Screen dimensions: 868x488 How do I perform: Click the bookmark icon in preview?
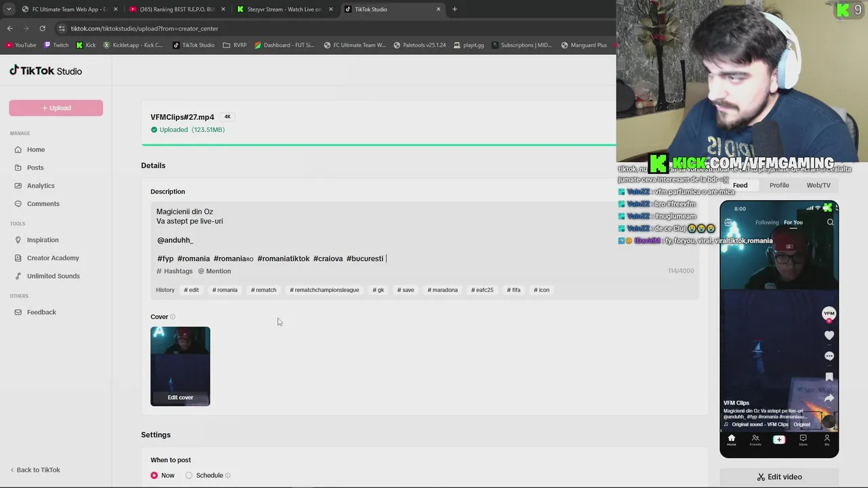[829, 378]
